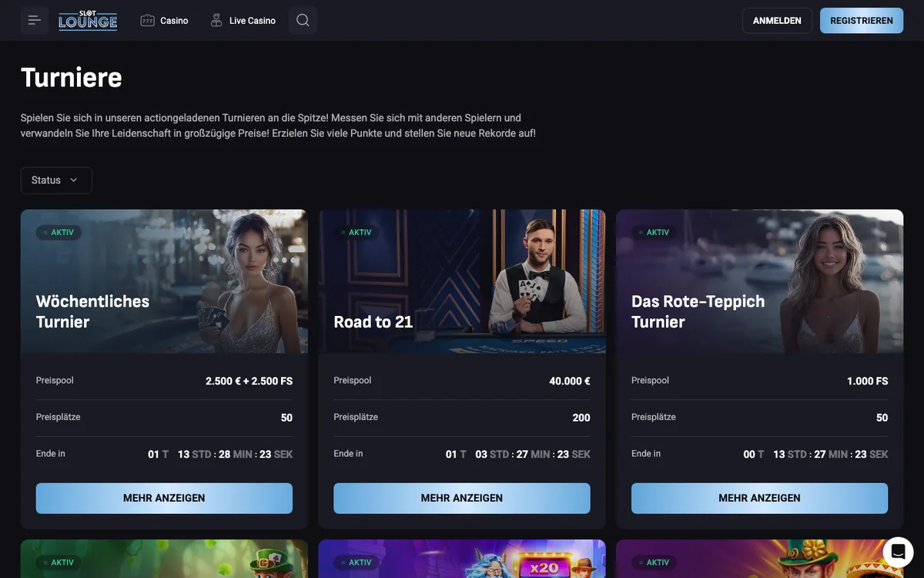Screen dimensions: 924x578
Task: Click the Wöchentliches Turnier title text
Action: 92,311
